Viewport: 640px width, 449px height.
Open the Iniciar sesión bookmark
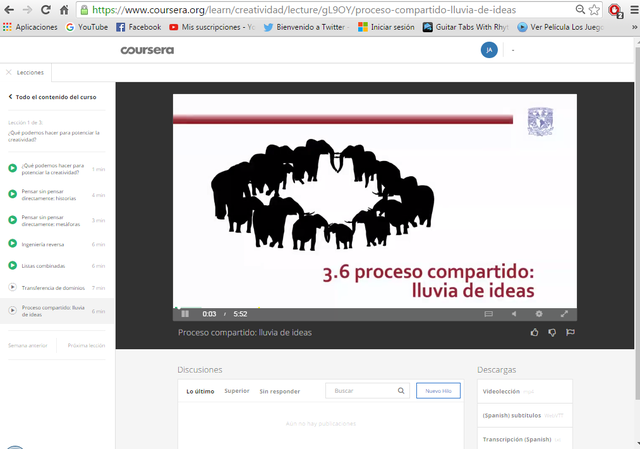click(386, 27)
